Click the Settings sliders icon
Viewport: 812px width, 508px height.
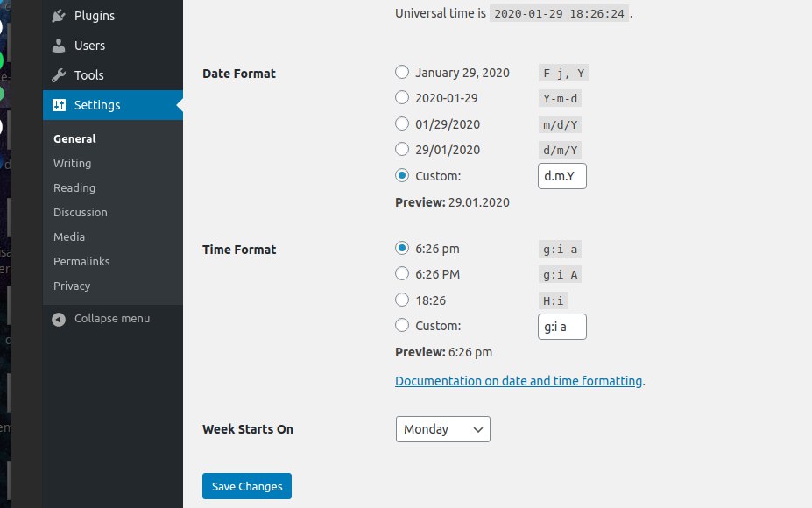[x=59, y=105]
